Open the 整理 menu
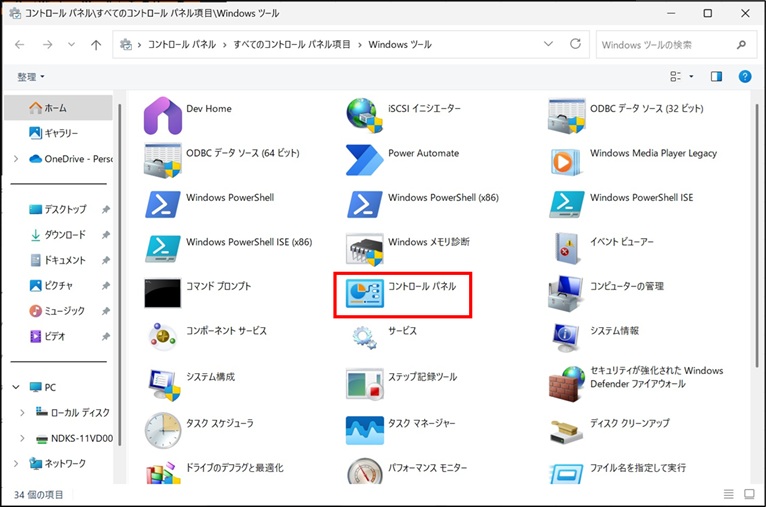The width and height of the screenshot is (766, 507). pyautogui.click(x=31, y=77)
